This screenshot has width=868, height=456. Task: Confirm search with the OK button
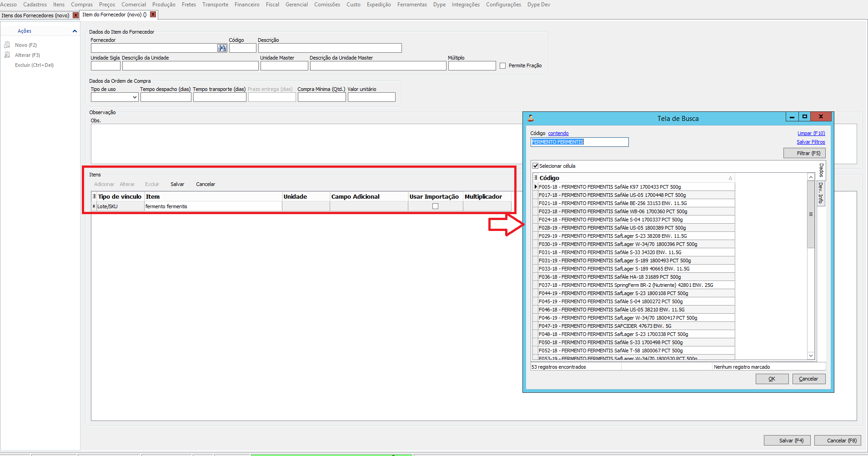click(x=772, y=379)
